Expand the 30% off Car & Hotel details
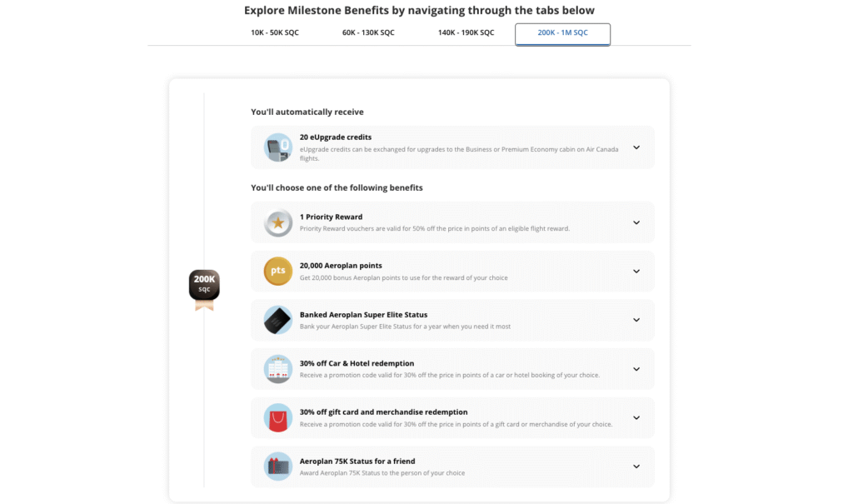This screenshot has height=504, width=853. click(636, 369)
